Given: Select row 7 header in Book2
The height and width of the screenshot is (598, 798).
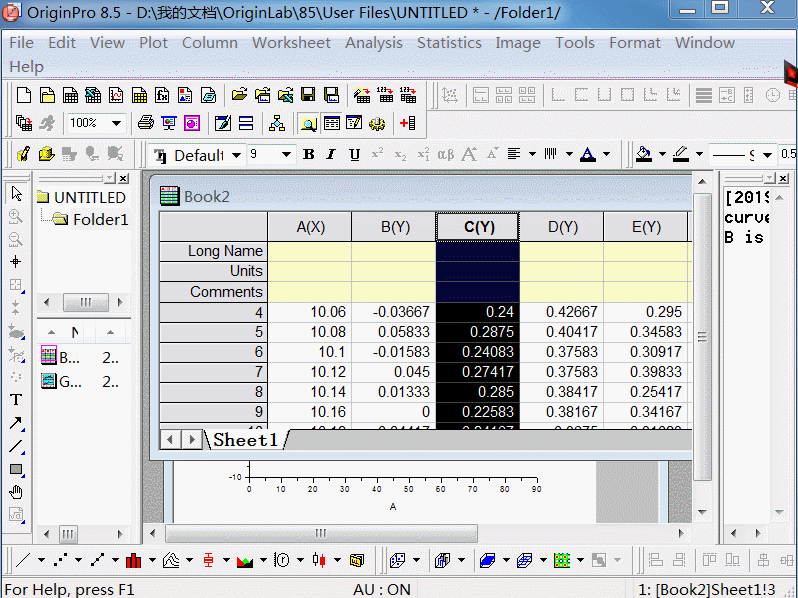Looking at the screenshot, I should point(214,372).
